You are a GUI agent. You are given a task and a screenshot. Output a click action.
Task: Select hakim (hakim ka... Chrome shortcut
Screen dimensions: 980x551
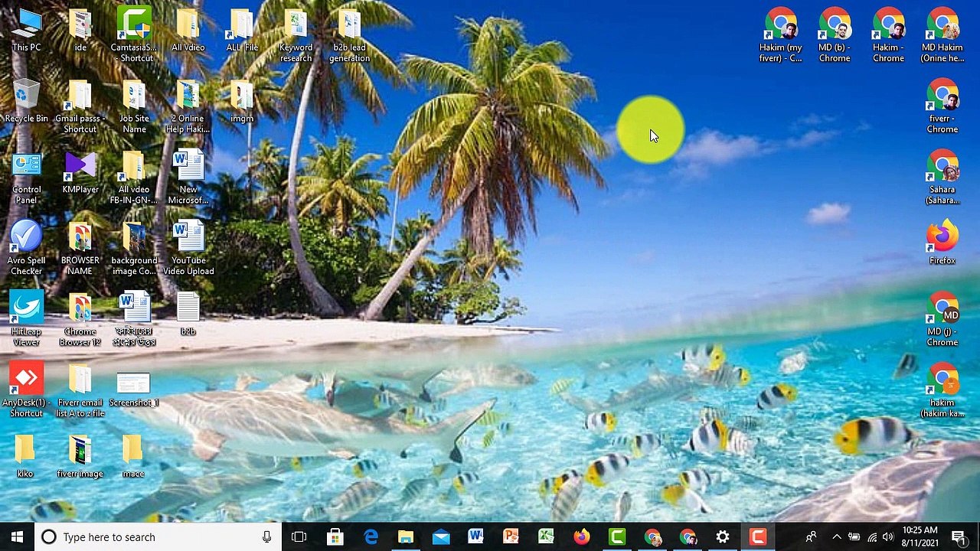coord(942,391)
